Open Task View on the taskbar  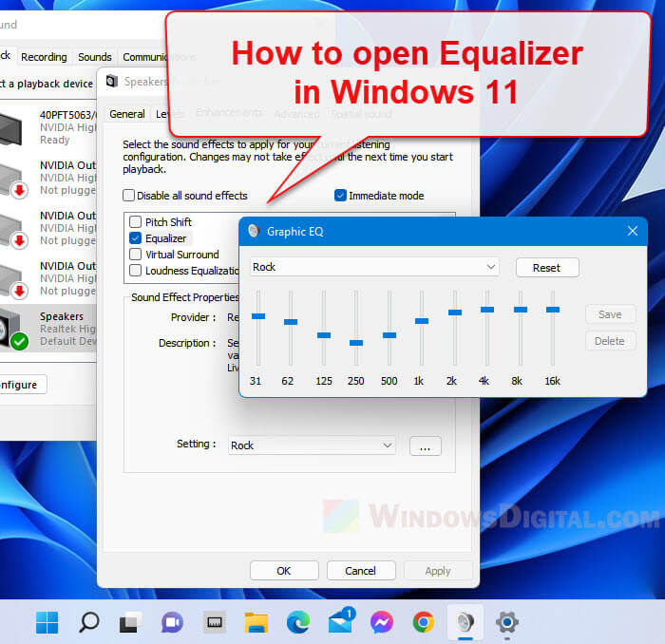pos(130,622)
